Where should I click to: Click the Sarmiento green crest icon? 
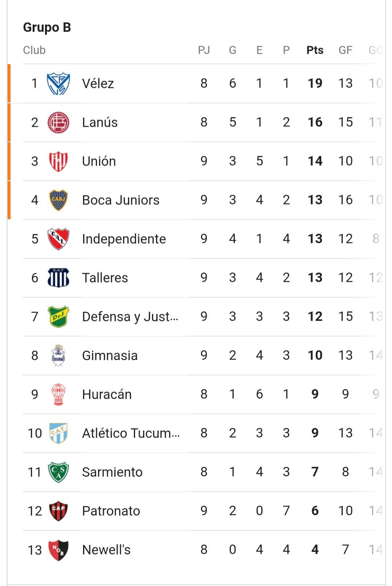(x=58, y=472)
